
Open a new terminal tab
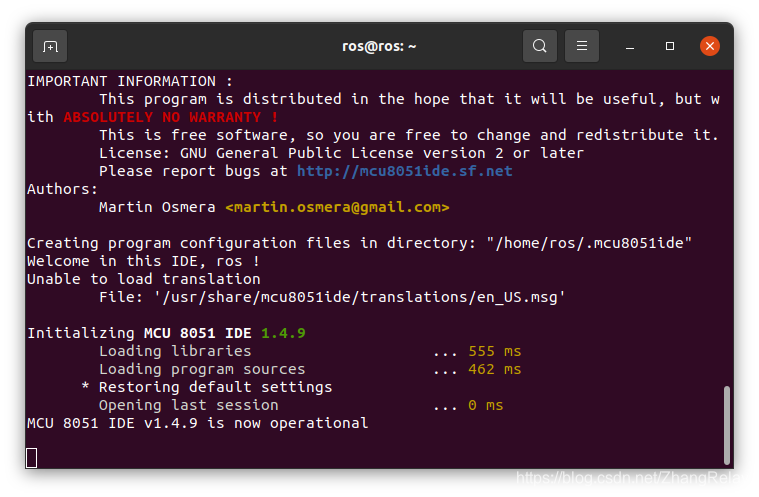(x=50, y=46)
